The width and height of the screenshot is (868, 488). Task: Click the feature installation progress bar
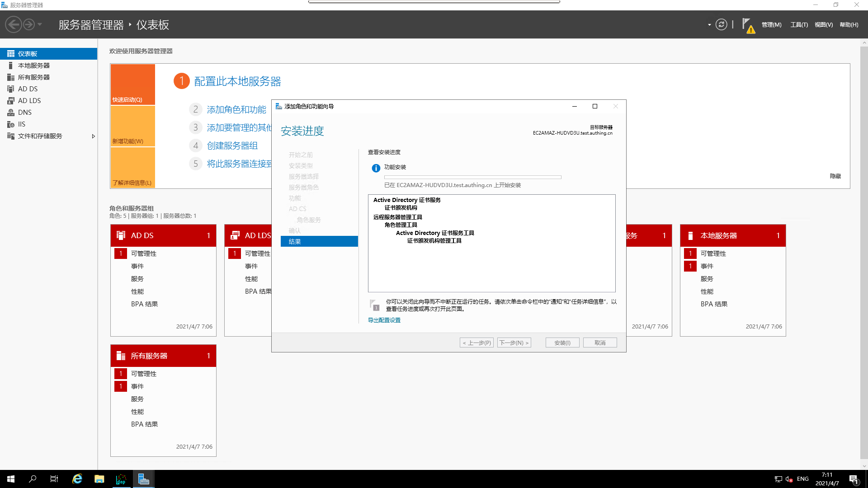472,177
